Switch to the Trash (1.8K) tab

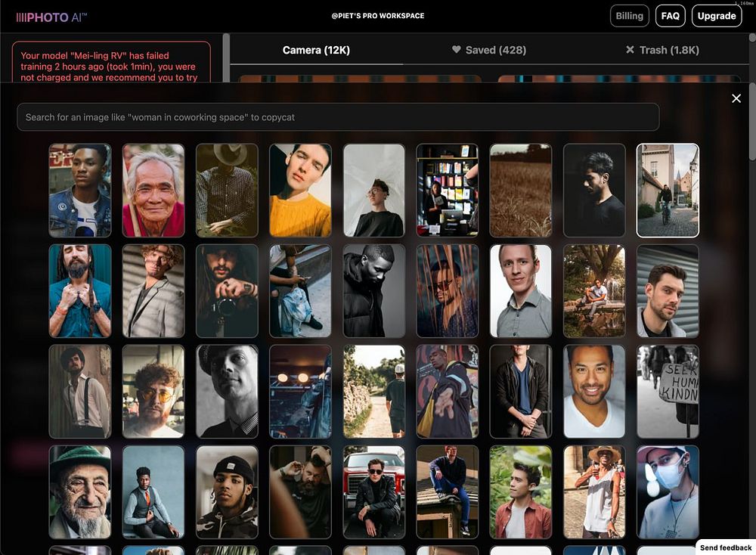pos(662,50)
